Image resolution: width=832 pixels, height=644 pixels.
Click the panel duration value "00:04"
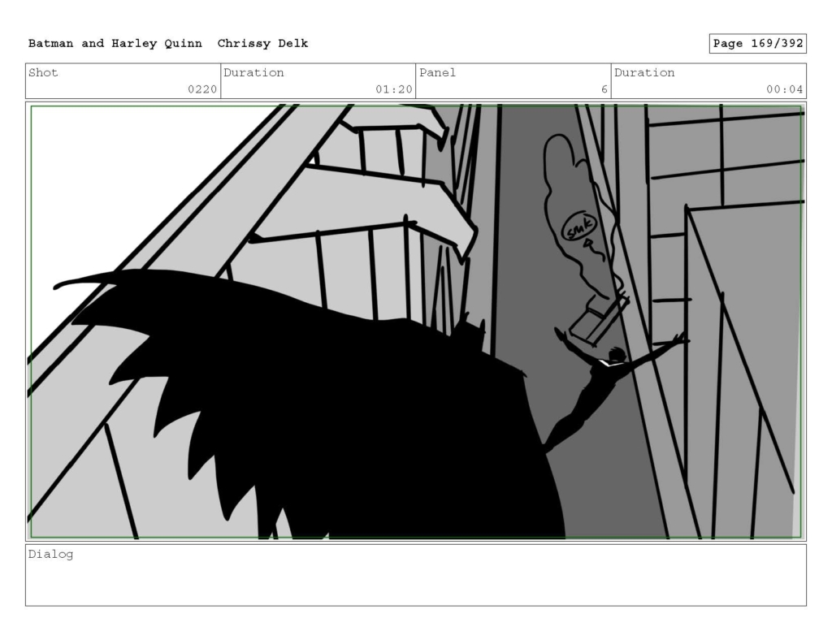tap(784, 89)
